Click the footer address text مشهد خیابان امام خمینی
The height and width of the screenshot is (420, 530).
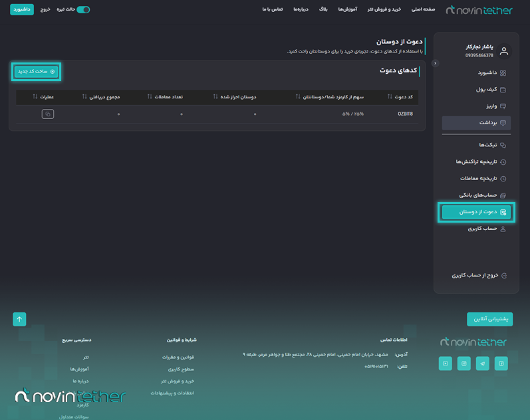(x=315, y=354)
